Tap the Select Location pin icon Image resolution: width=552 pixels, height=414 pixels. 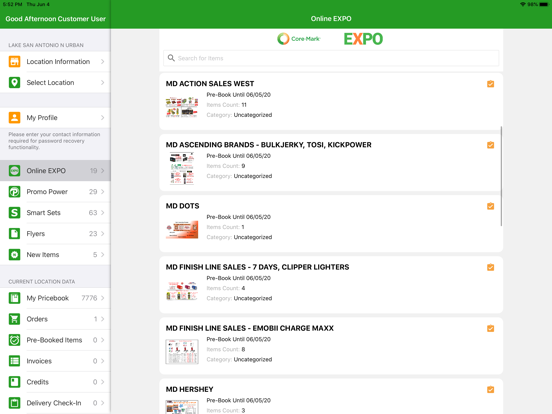tap(14, 83)
